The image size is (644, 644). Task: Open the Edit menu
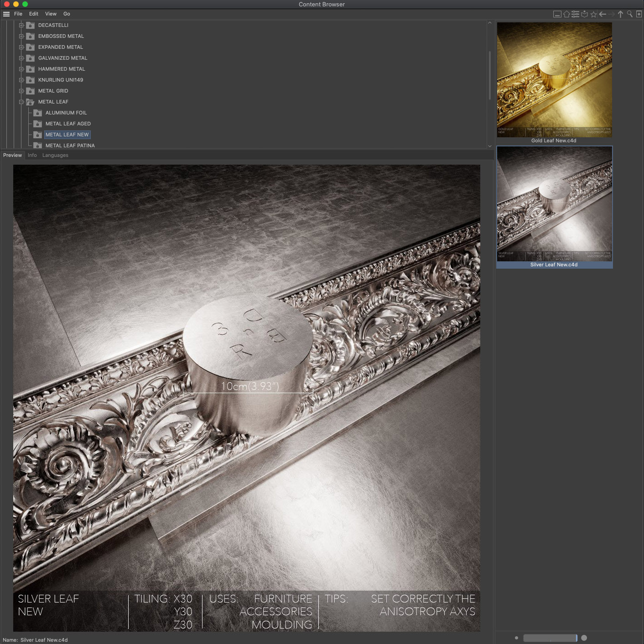pos(34,14)
